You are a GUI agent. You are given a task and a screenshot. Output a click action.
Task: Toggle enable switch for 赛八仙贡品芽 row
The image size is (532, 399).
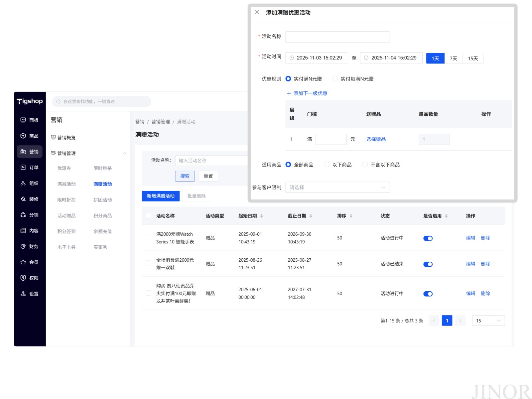point(428,294)
